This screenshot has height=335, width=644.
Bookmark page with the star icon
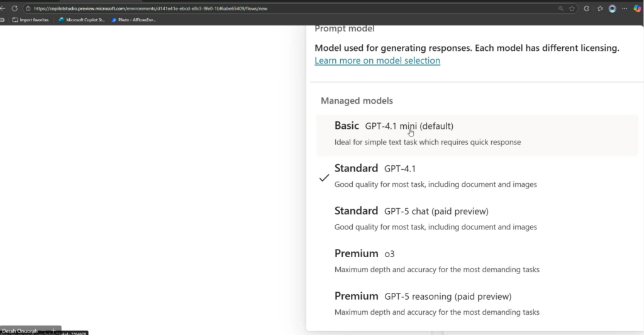point(572,8)
